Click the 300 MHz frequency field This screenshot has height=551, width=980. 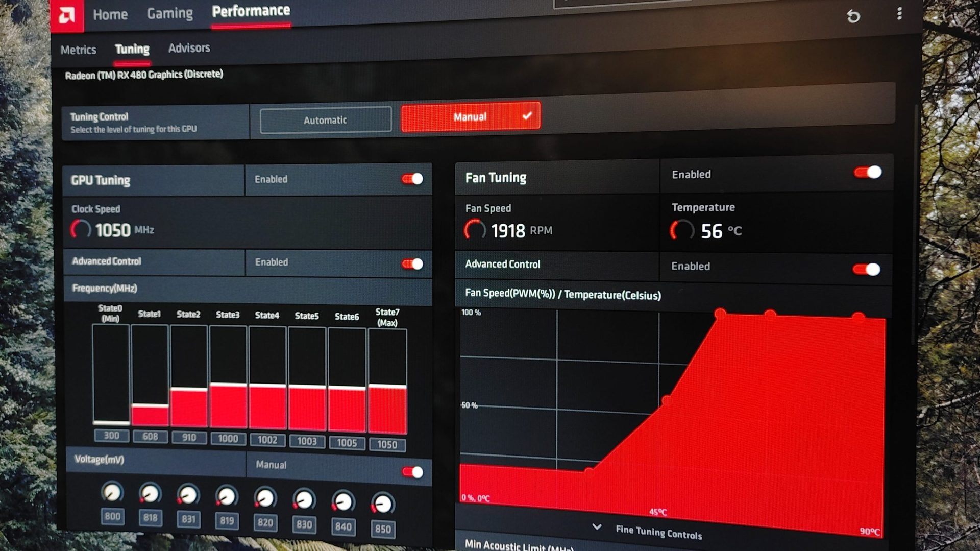point(111,436)
